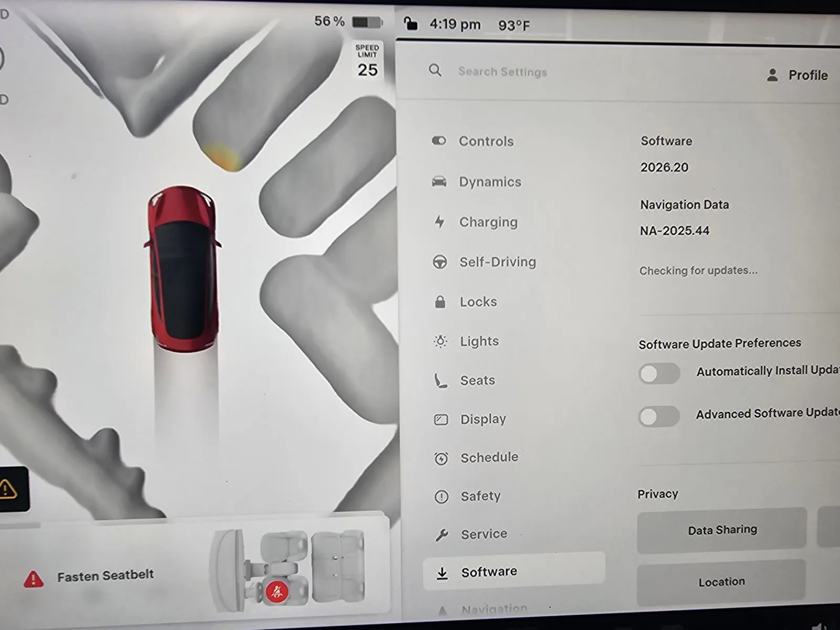Open the Profile menu
This screenshot has width=840, height=630.
coord(797,75)
